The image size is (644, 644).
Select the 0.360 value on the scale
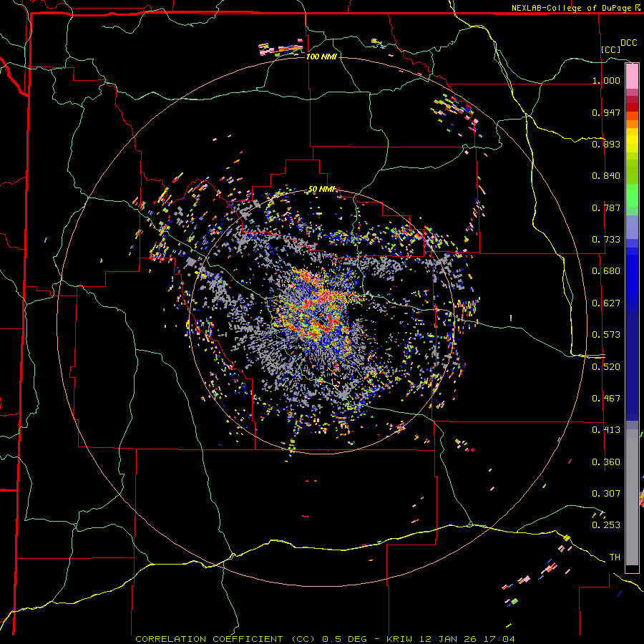tap(606, 462)
